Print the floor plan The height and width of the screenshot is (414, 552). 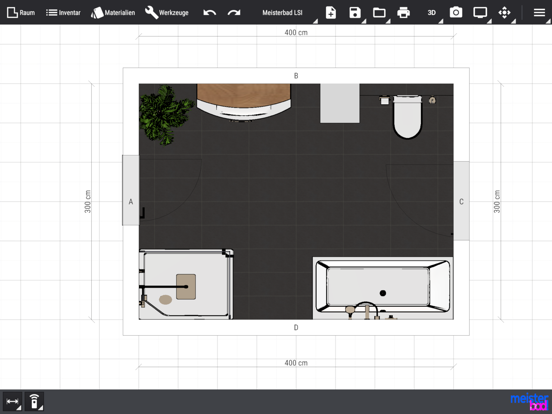point(403,13)
